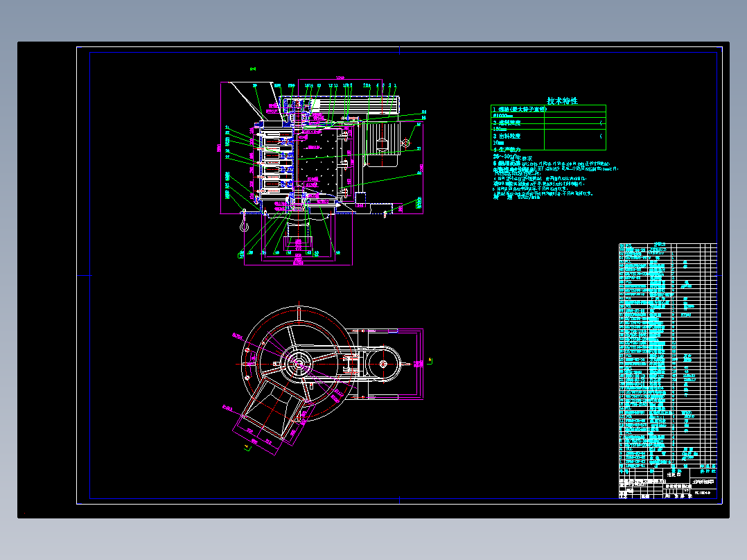The width and height of the screenshot is (747, 560).
Task: Select the parts list table on the right
Action: pyautogui.click(x=667, y=356)
